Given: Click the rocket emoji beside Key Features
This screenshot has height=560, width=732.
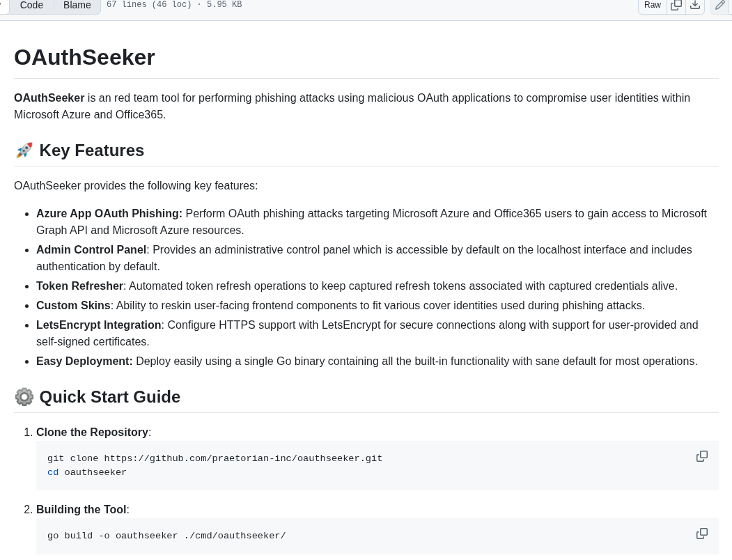Looking at the screenshot, I should click(x=24, y=150).
